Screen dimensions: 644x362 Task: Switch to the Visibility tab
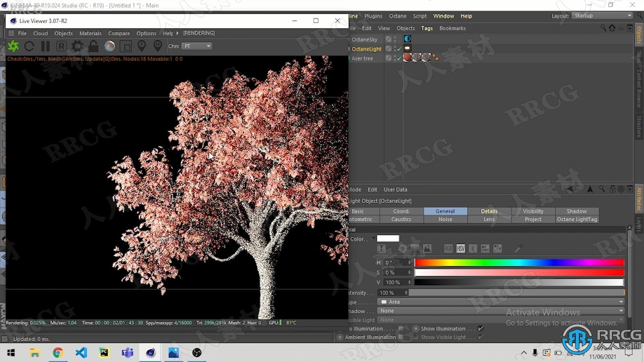pyautogui.click(x=533, y=211)
